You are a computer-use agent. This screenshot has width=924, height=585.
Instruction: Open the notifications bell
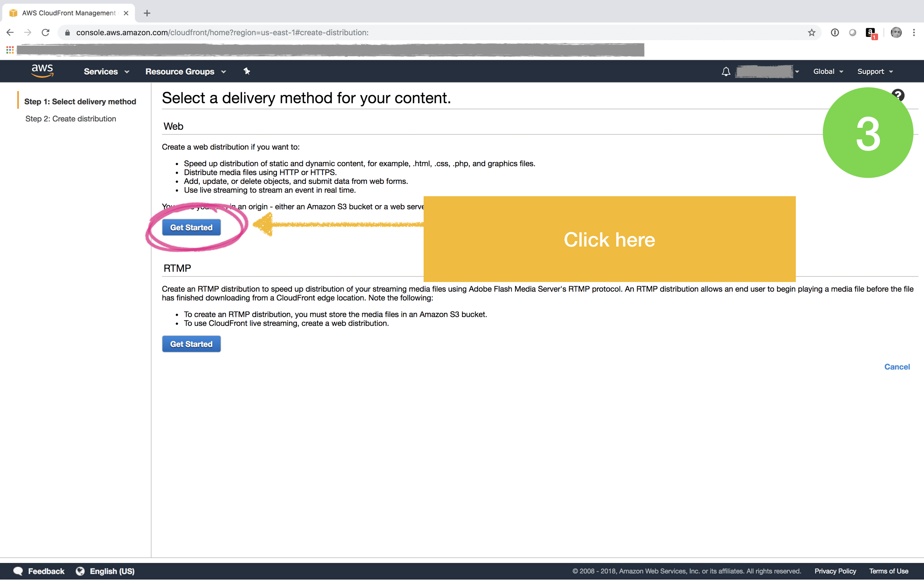(726, 72)
